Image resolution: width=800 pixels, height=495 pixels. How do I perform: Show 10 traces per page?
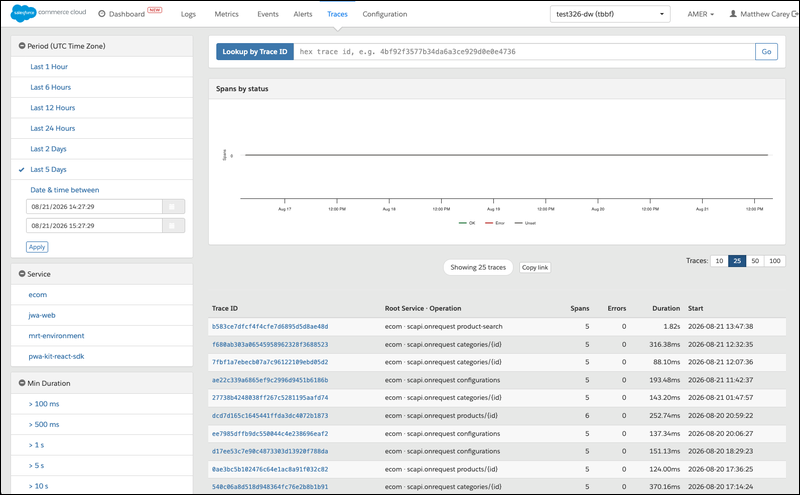[x=719, y=261]
